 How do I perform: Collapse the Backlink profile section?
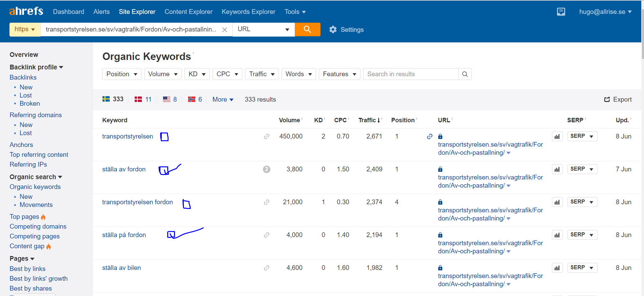36,67
